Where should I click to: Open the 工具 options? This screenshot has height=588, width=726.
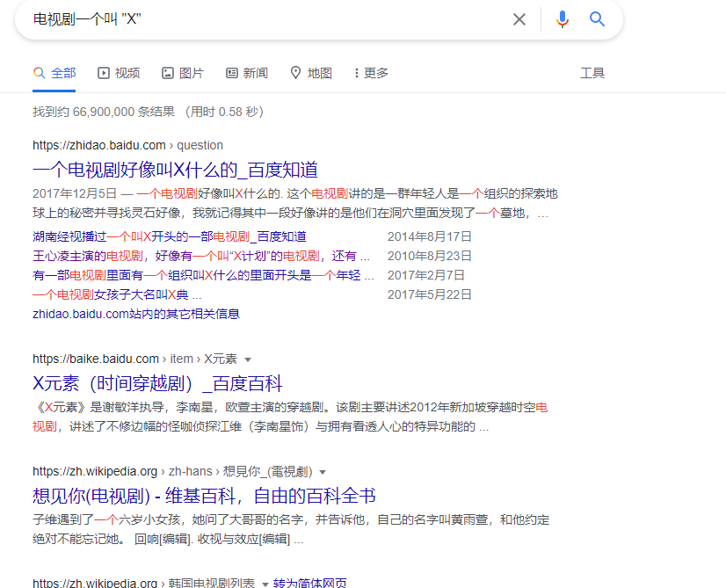(592, 73)
